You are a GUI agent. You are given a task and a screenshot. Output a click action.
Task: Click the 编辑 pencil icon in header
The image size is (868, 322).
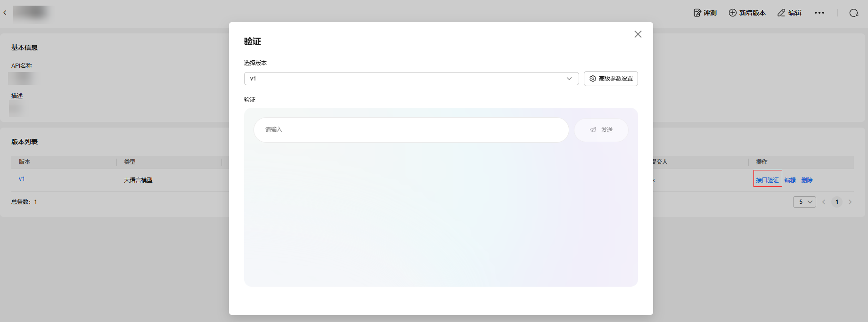tap(781, 13)
